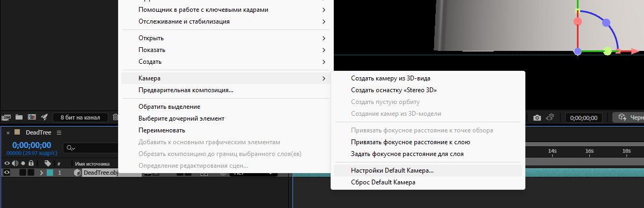This screenshot has height=208, width=644.
Task: Click the layer number # column header
Action: [59, 164]
